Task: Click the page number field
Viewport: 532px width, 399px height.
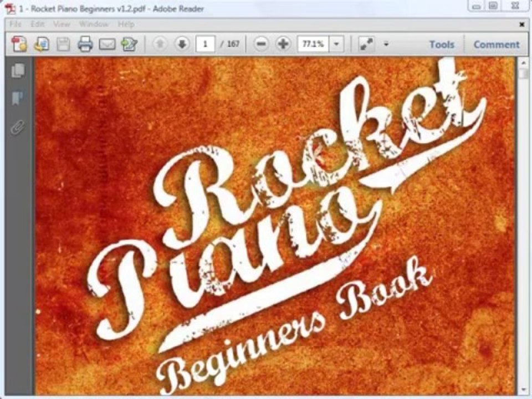Action: pos(205,44)
